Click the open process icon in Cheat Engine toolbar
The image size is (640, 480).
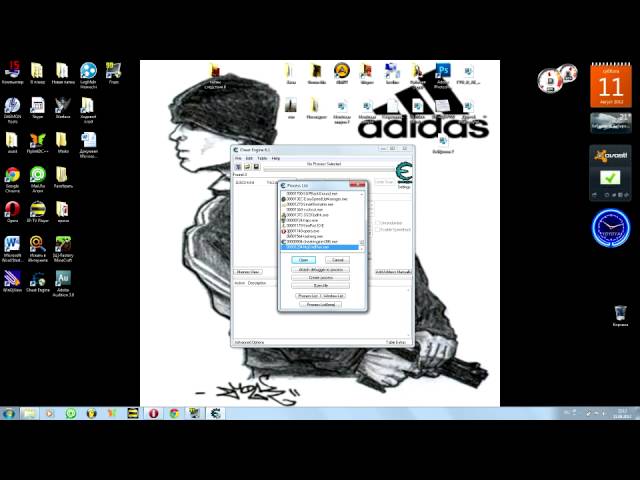coord(238,167)
